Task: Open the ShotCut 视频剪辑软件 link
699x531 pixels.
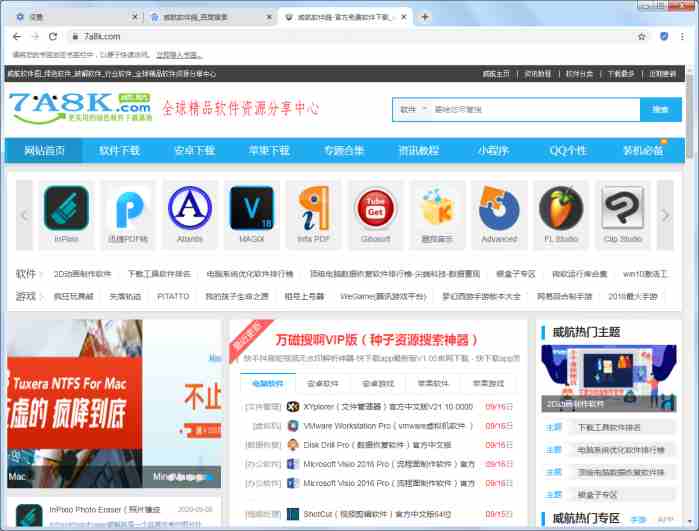Action: 377,514
